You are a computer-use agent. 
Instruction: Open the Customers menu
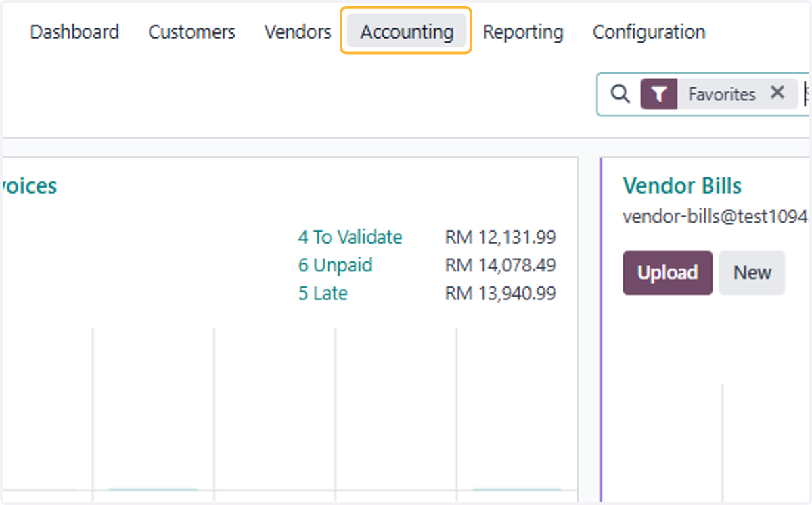point(191,32)
